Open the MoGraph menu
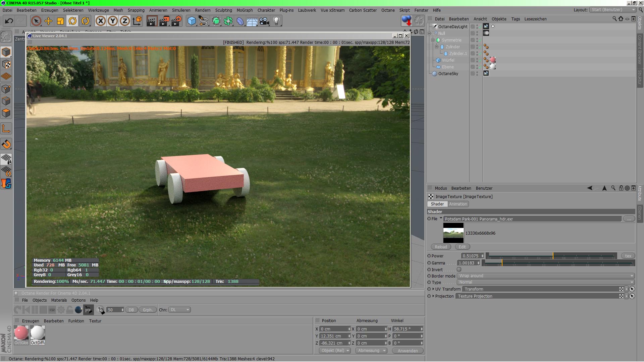 coord(245,10)
